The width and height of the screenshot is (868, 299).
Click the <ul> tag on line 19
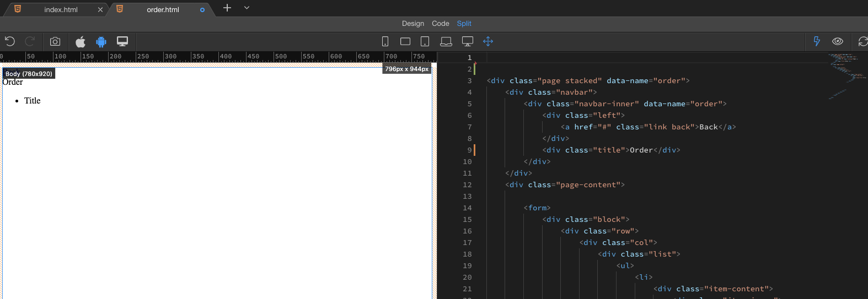click(625, 265)
